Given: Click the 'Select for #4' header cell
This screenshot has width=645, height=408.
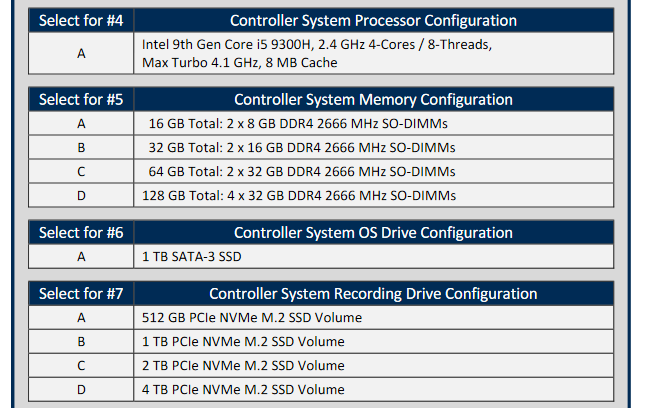Looking at the screenshot, I should coord(81,20).
